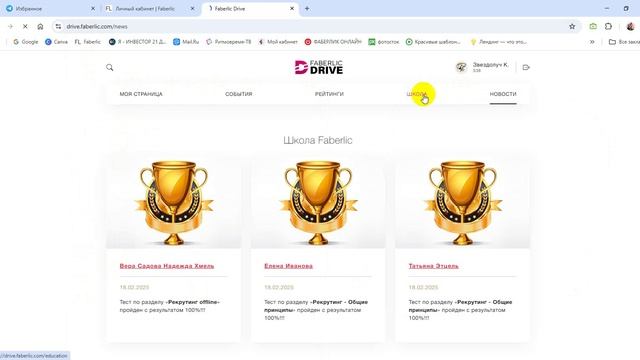Open the Лендинг bookmark
Image resolution: width=640 pixels, height=360 pixels.
tap(498, 42)
